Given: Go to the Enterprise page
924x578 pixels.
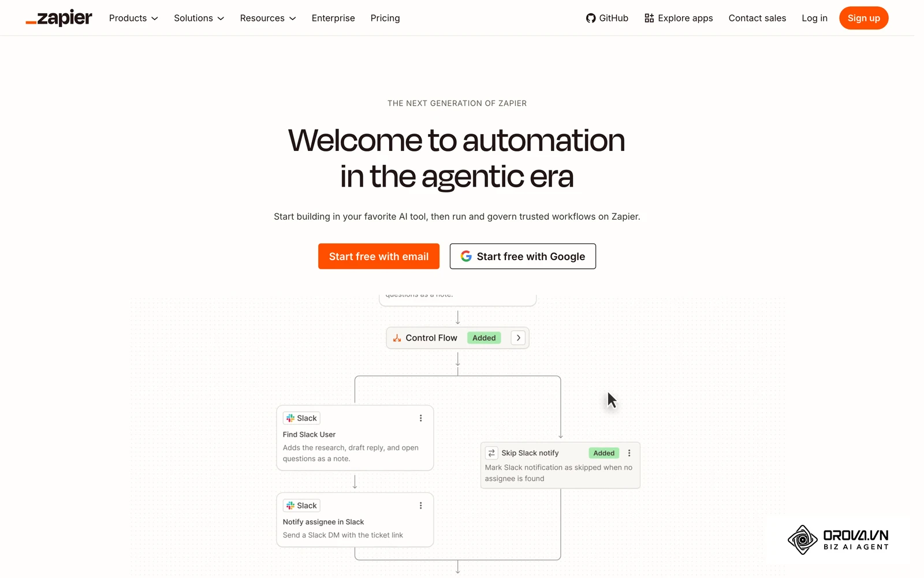Looking at the screenshot, I should [x=333, y=18].
